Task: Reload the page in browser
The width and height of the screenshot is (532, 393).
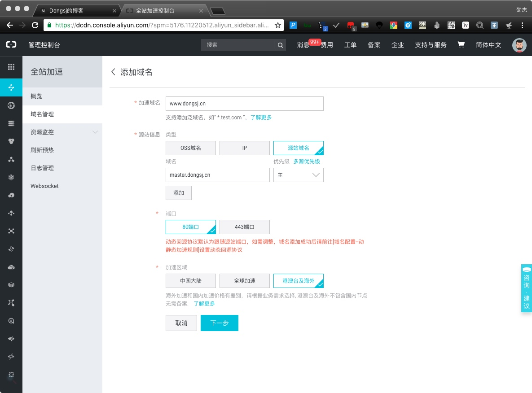Action: [35, 25]
